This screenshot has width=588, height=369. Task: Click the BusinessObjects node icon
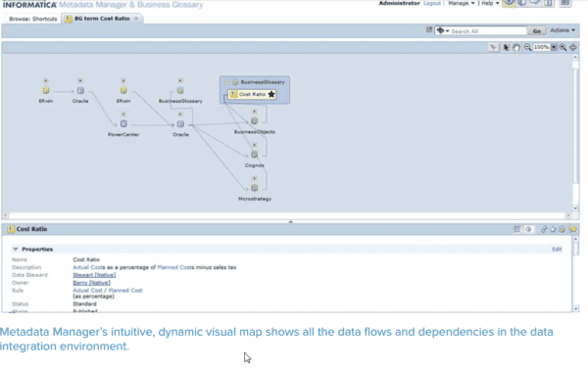point(254,120)
